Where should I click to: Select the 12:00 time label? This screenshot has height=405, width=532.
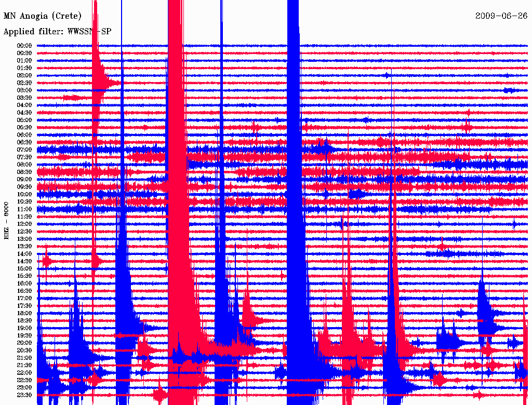click(24, 224)
